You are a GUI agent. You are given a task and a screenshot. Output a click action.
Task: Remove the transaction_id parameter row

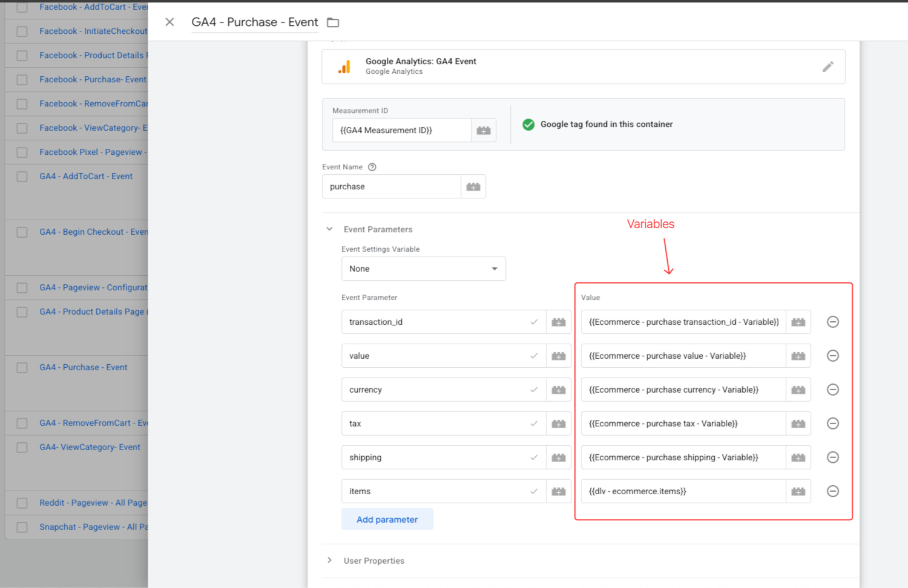[x=832, y=322]
